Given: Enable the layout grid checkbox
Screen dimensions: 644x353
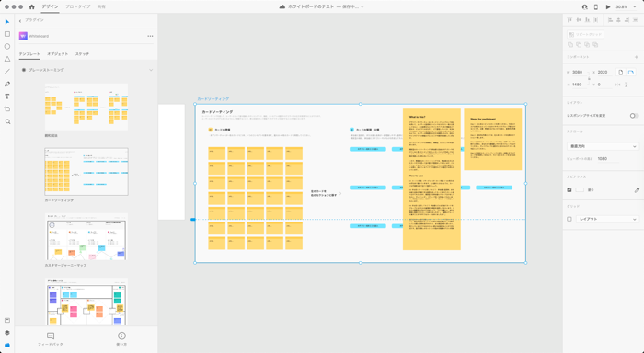Looking at the screenshot, I should [569, 219].
